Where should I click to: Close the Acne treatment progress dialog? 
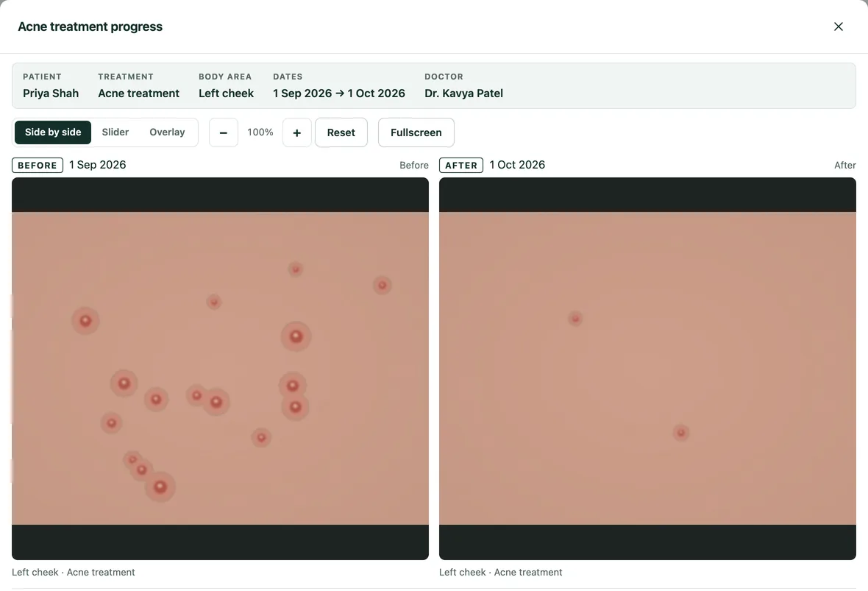click(838, 26)
